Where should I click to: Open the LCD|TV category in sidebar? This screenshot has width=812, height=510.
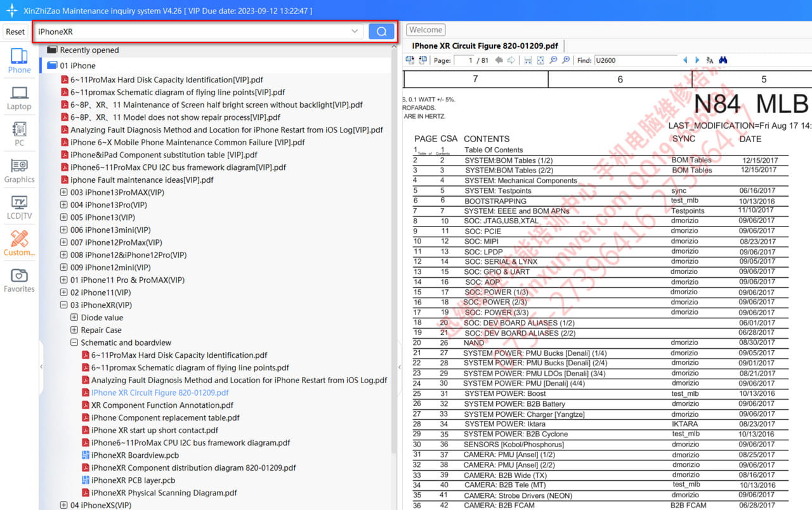pyautogui.click(x=19, y=207)
